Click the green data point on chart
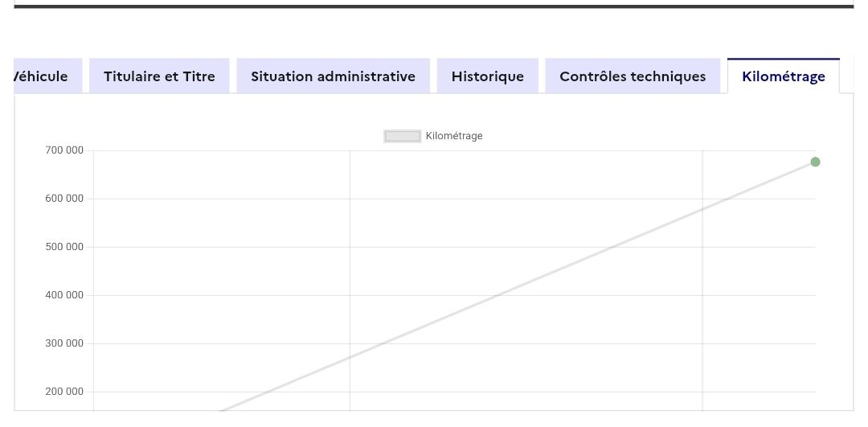The width and height of the screenshot is (868, 427). (x=815, y=162)
